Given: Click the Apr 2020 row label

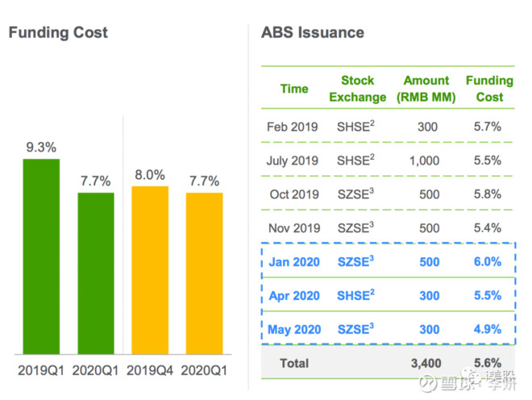Looking at the screenshot, I should [294, 296].
